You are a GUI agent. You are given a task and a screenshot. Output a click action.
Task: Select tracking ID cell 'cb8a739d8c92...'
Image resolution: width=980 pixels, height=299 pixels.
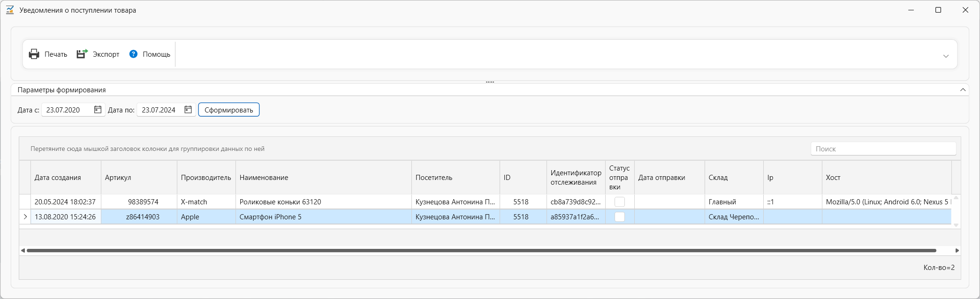(x=576, y=202)
